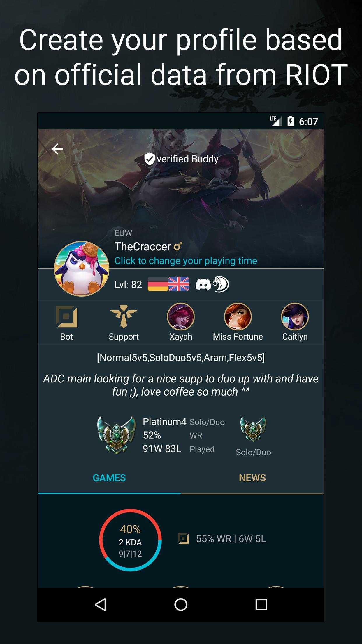
Task: Open the Miss Fortune champion portrait
Action: click(x=238, y=317)
